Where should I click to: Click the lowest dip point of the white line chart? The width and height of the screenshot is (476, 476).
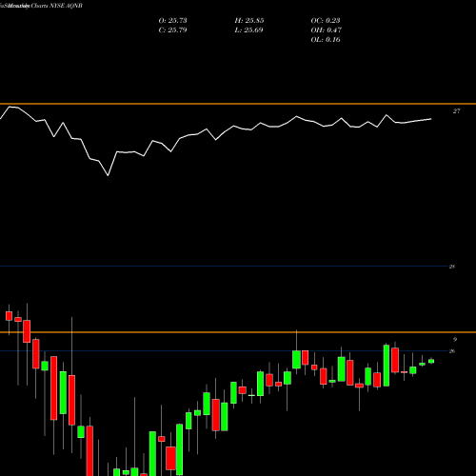(x=108, y=175)
